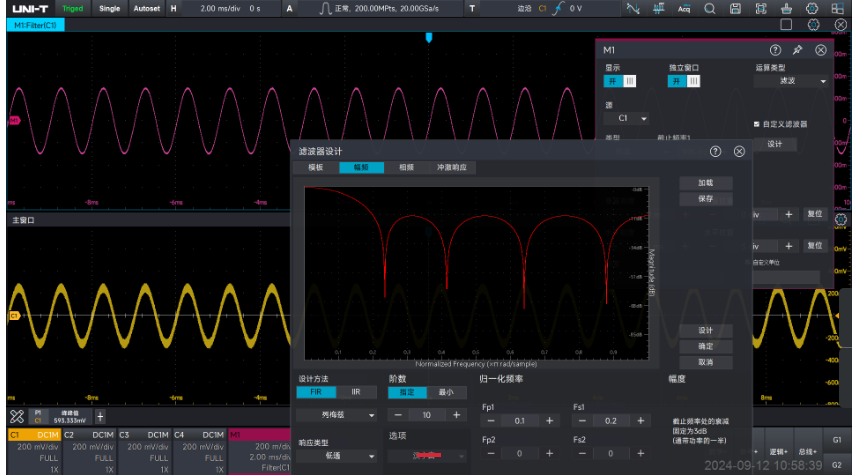Click the Cancel button in filter dialog
This screenshot has width=852, height=475.
706,362
